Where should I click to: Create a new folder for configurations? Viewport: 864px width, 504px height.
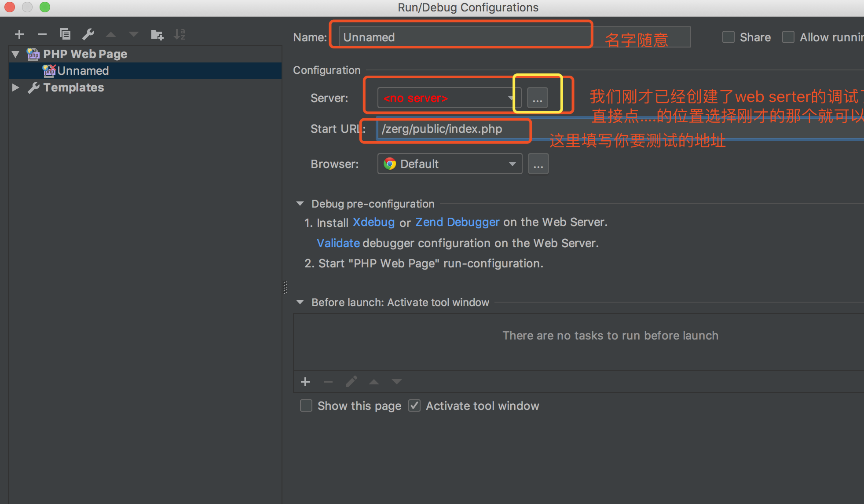[x=157, y=34]
